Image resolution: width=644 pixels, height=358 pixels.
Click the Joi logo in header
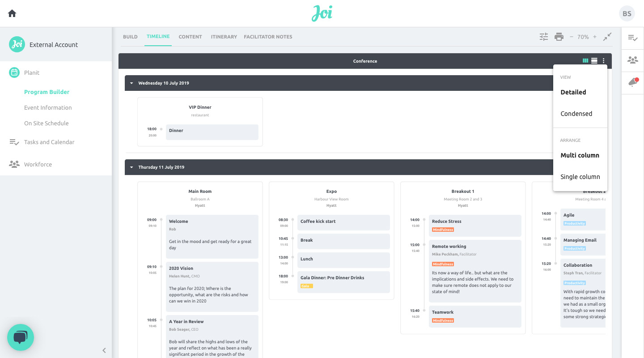coord(322,13)
